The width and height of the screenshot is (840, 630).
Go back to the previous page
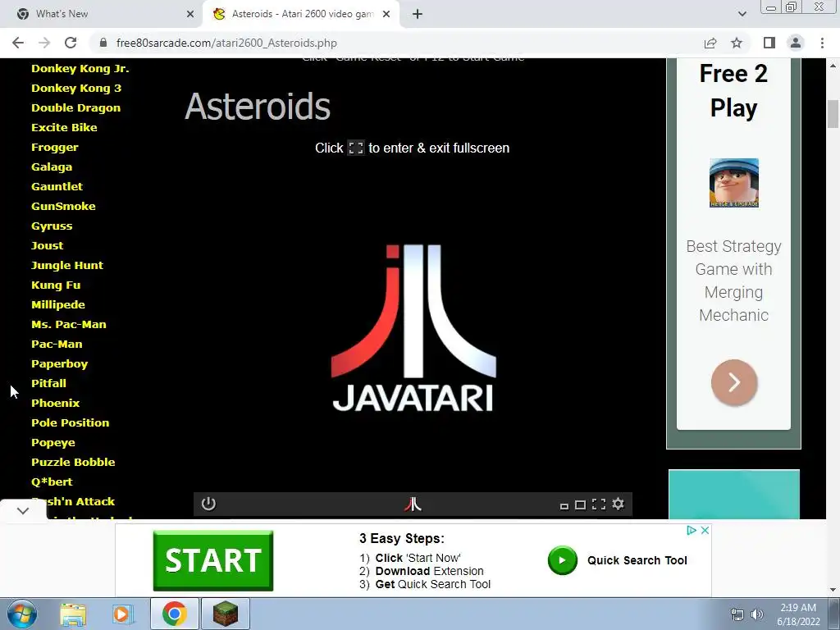pyautogui.click(x=18, y=43)
